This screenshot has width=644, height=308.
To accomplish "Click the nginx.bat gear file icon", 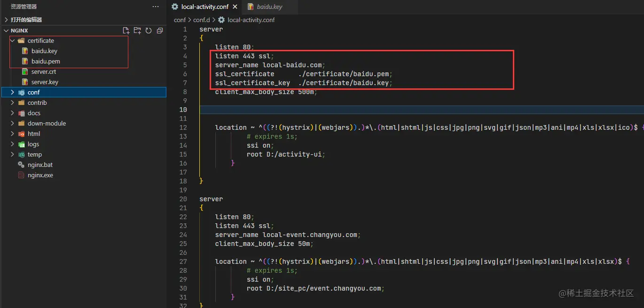I will coord(21,165).
